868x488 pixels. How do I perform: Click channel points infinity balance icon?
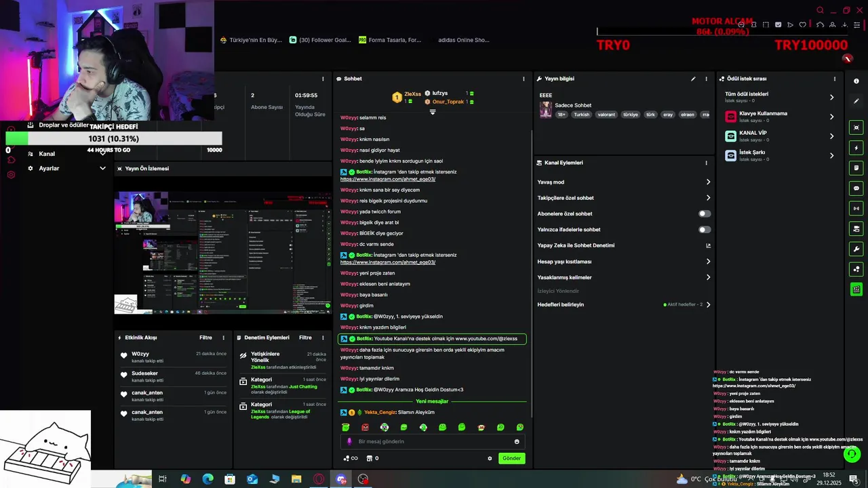point(351,458)
